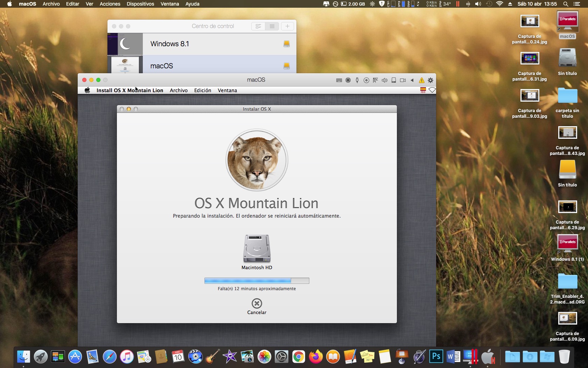Launch Microsoft Word from the Dock
588x368 pixels.
point(453,357)
